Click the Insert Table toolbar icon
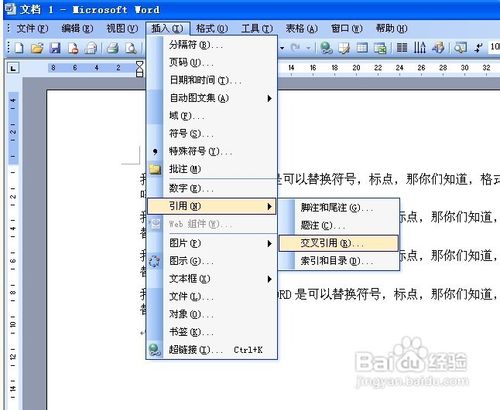Image resolution: width=500 pixels, height=410 pixels. tap(362, 48)
